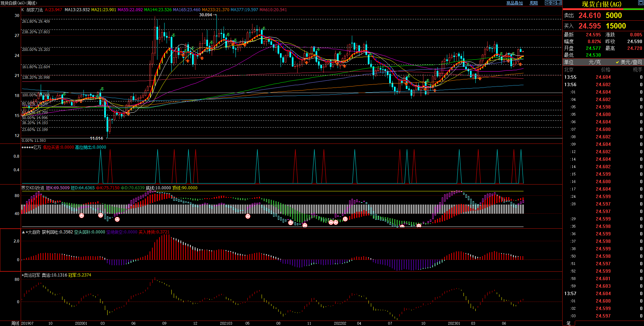
Task: Click the quote panel maximize icon
Action: tap(641, 3)
